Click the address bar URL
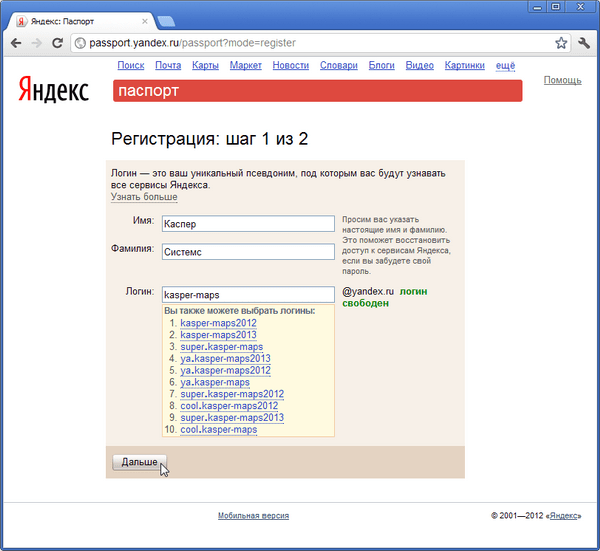This screenshot has width=600, height=551. pos(192,43)
